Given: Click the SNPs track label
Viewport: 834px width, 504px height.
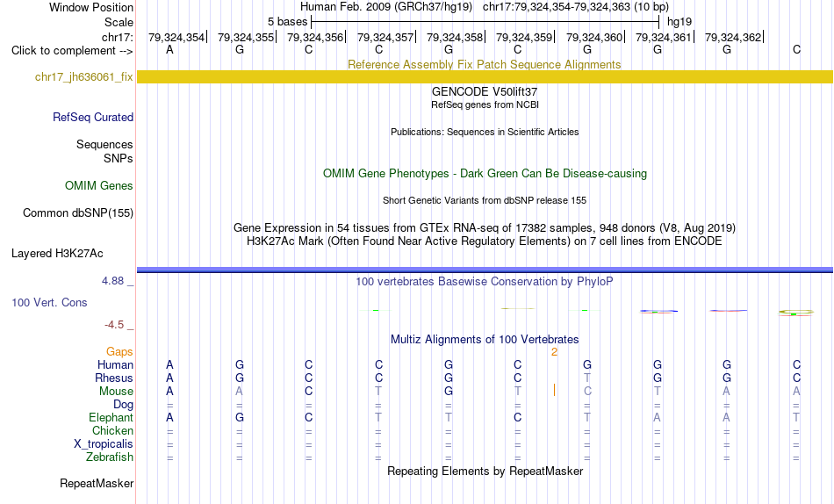Looking at the screenshot, I should pyautogui.click(x=119, y=159).
